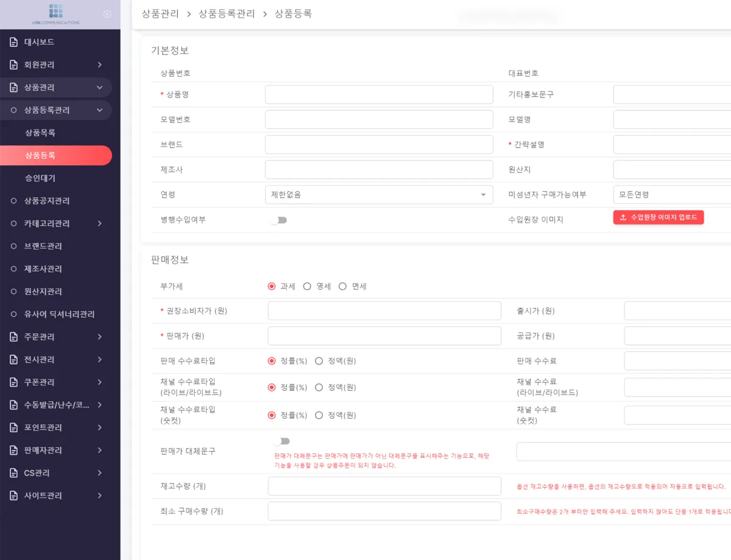This screenshot has width=731, height=560.
Task: Click the document icon next to CS관리
Action: [13, 473]
